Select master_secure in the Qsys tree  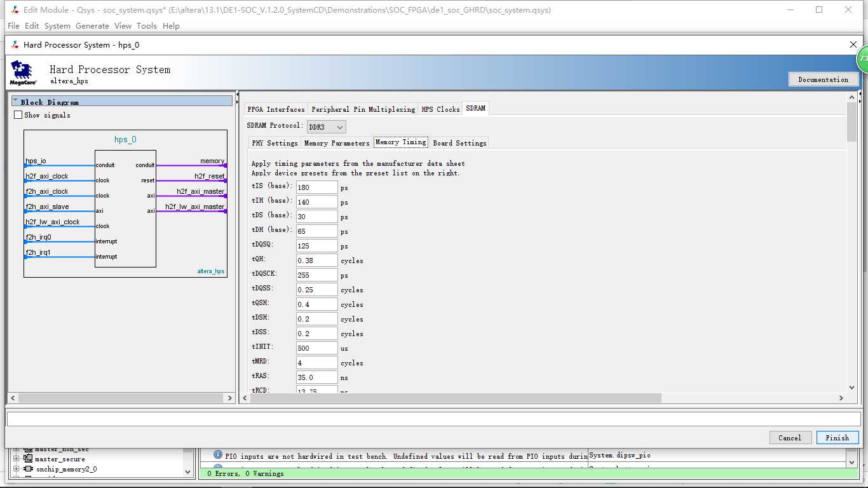(x=60, y=459)
